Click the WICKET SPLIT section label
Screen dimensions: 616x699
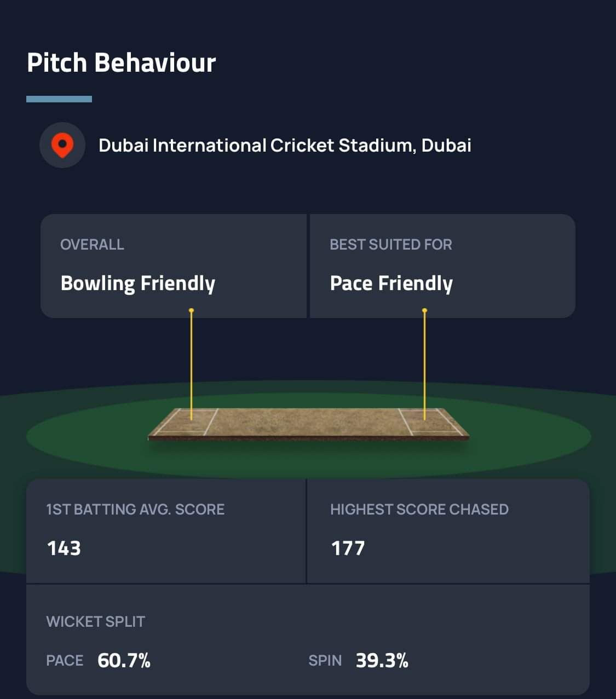96,621
